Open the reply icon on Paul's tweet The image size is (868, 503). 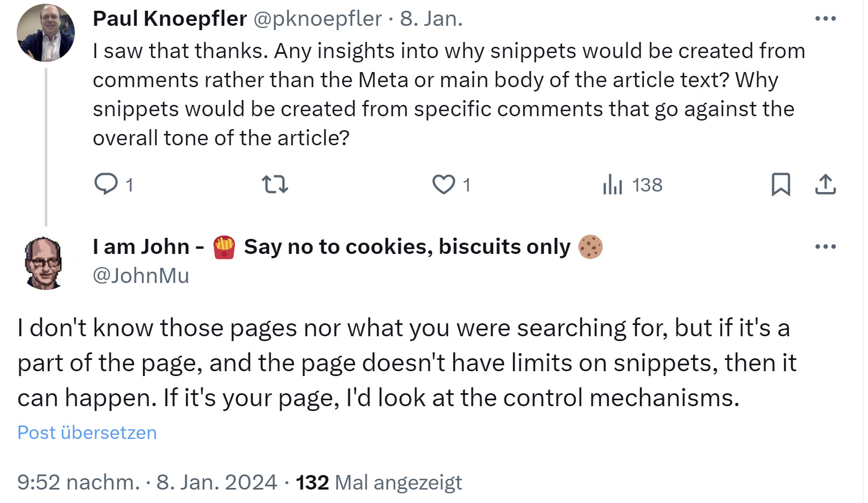click(x=108, y=185)
